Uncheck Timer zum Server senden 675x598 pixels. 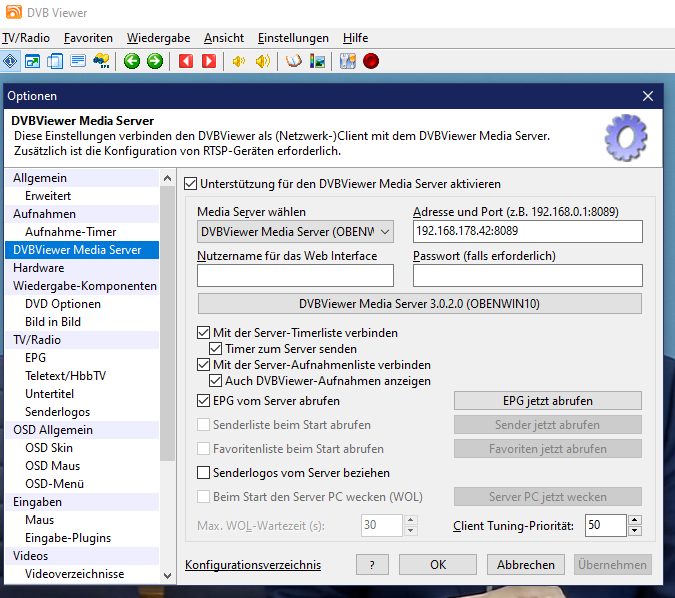click(x=216, y=348)
